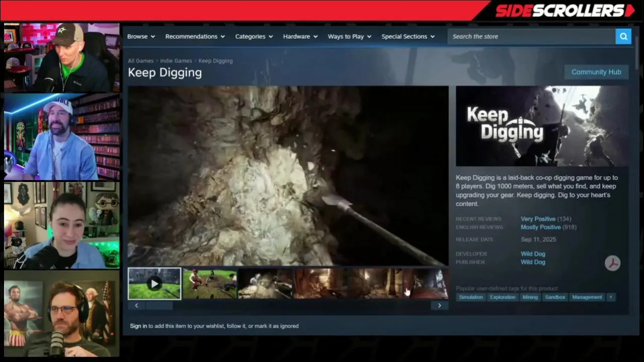Open developer Wild Dog link

533,254
